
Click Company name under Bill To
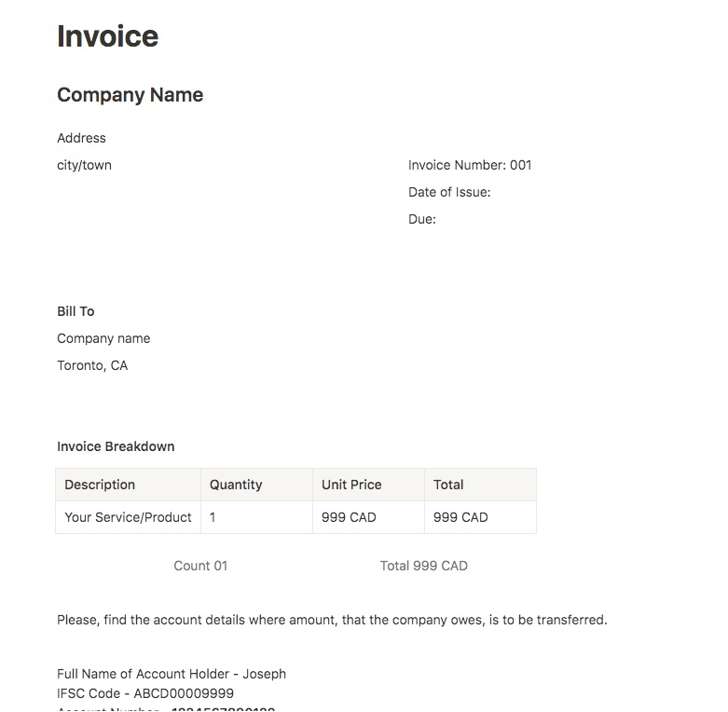[103, 338]
